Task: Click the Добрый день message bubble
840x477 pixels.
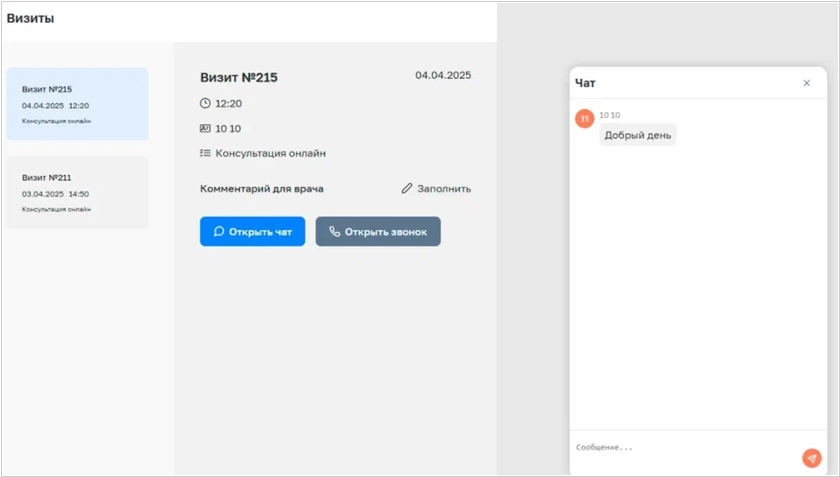Action: click(638, 135)
